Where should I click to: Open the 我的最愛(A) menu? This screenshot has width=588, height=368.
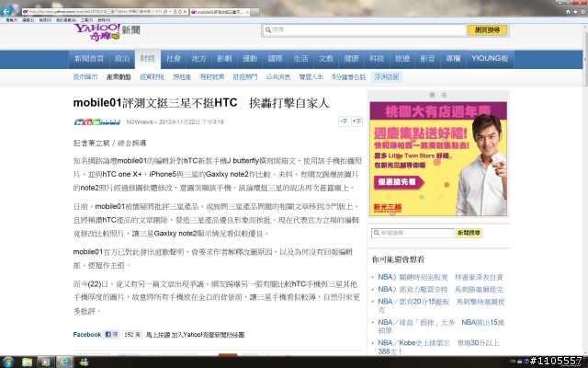coord(66,20)
